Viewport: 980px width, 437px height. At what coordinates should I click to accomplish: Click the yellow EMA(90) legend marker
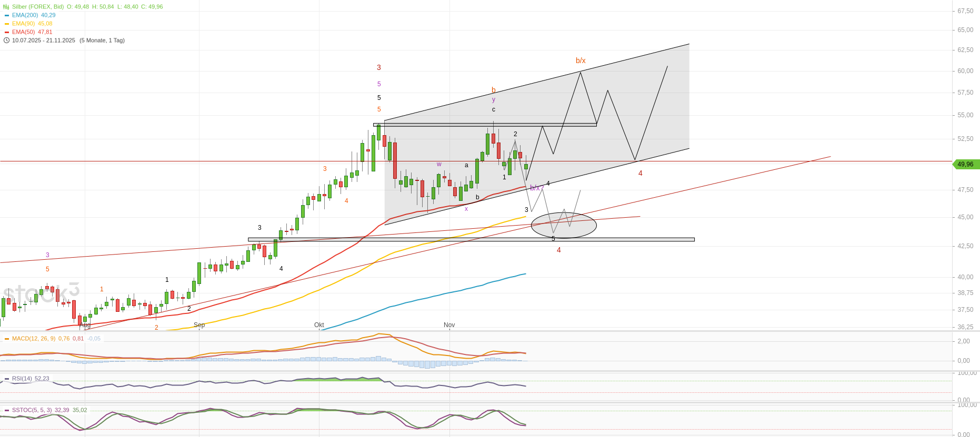[x=7, y=24]
